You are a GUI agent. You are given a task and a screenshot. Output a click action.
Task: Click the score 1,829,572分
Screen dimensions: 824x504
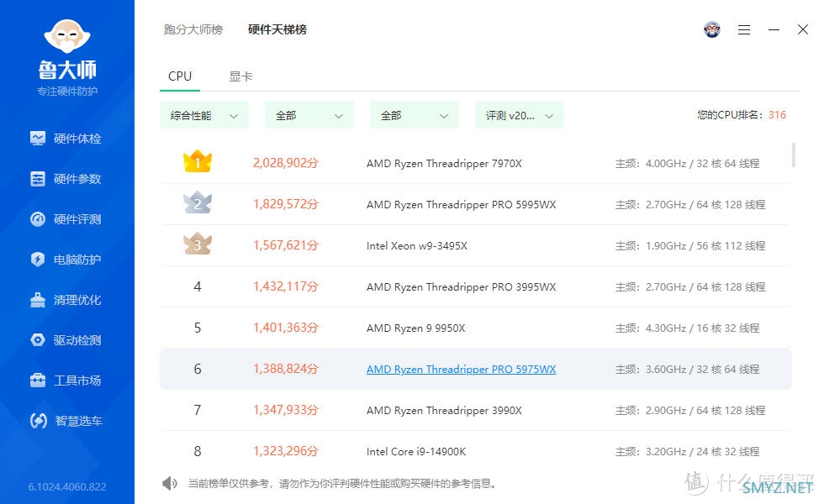click(286, 203)
